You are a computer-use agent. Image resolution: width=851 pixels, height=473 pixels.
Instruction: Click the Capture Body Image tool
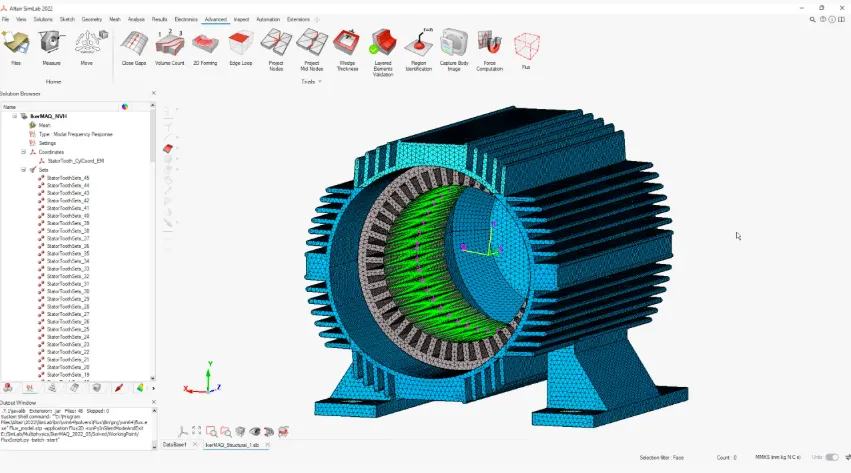click(454, 50)
